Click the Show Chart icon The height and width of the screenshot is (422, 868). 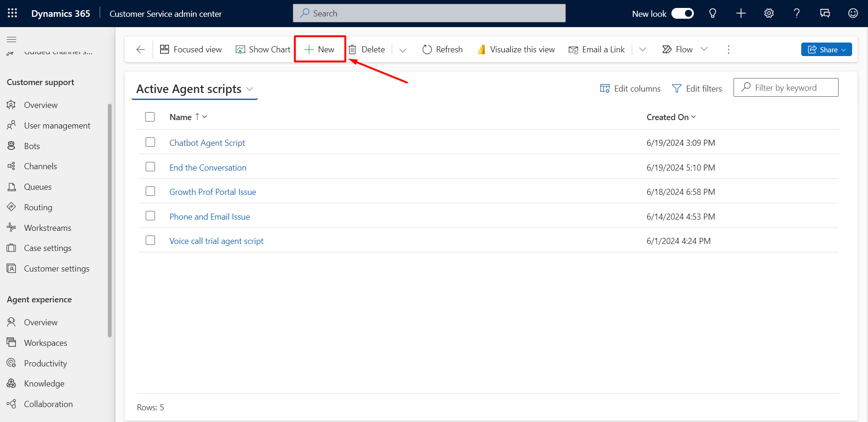point(240,49)
